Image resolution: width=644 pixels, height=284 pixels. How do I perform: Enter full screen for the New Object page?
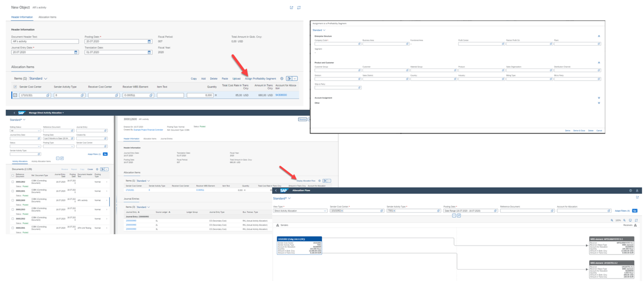pos(299,7)
